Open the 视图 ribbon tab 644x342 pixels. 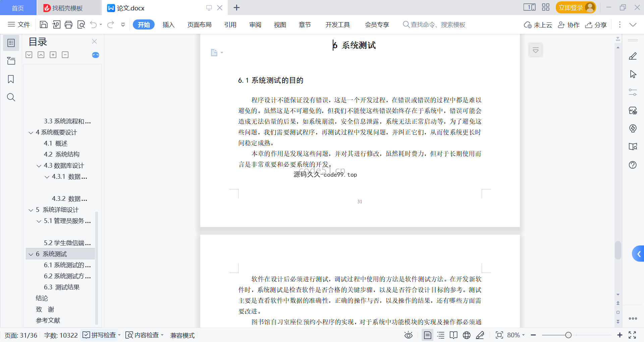pyautogui.click(x=280, y=24)
